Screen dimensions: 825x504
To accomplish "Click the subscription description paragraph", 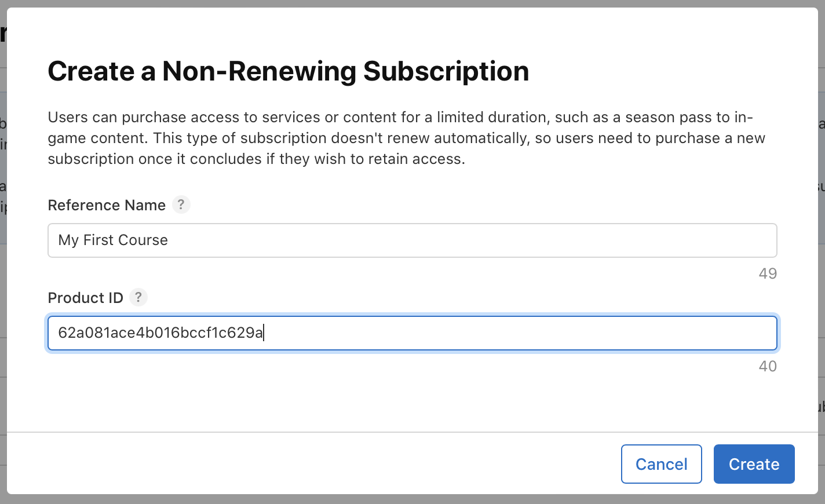I will point(406,138).
